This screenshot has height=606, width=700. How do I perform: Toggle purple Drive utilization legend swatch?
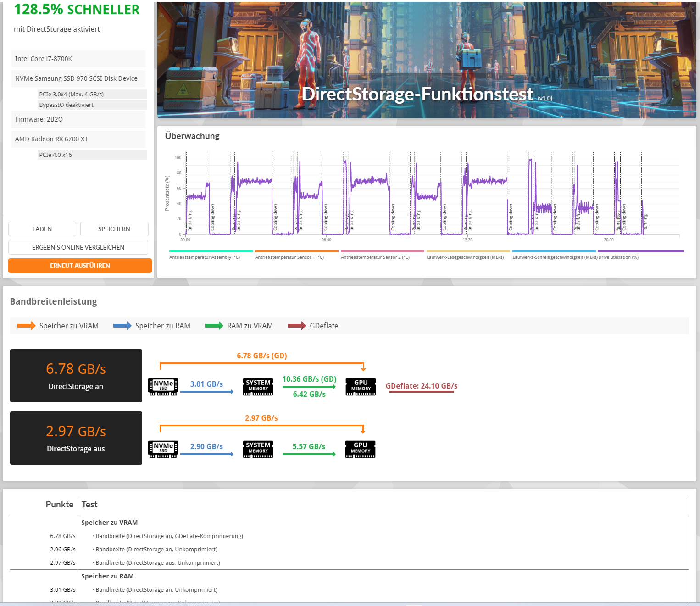pyautogui.click(x=641, y=251)
